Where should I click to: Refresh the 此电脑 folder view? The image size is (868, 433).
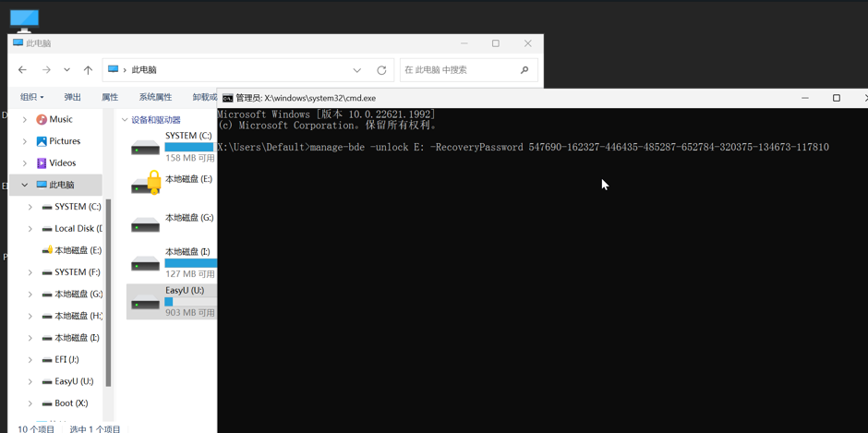pyautogui.click(x=381, y=70)
